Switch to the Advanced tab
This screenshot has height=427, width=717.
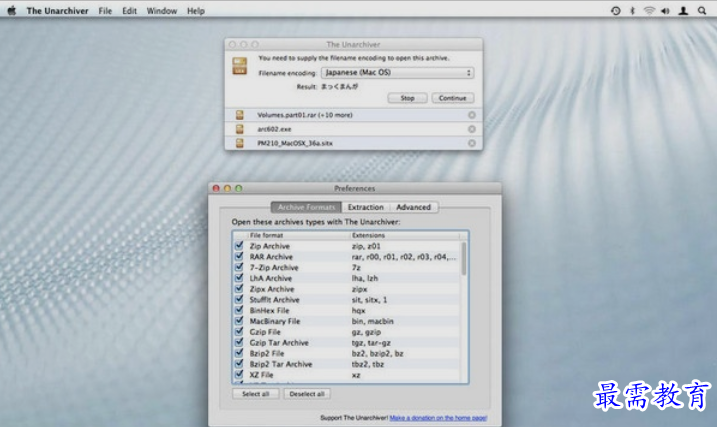pos(413,207)
